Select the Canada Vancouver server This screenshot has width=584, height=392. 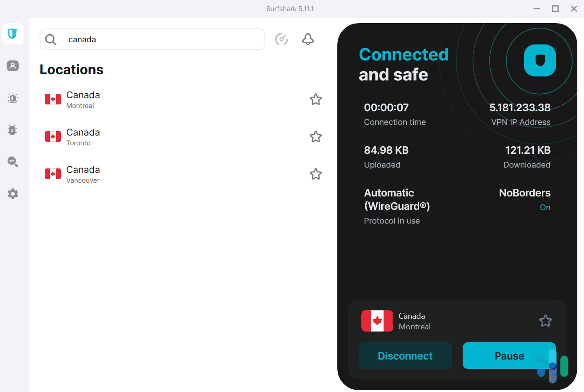coord(133,174)
